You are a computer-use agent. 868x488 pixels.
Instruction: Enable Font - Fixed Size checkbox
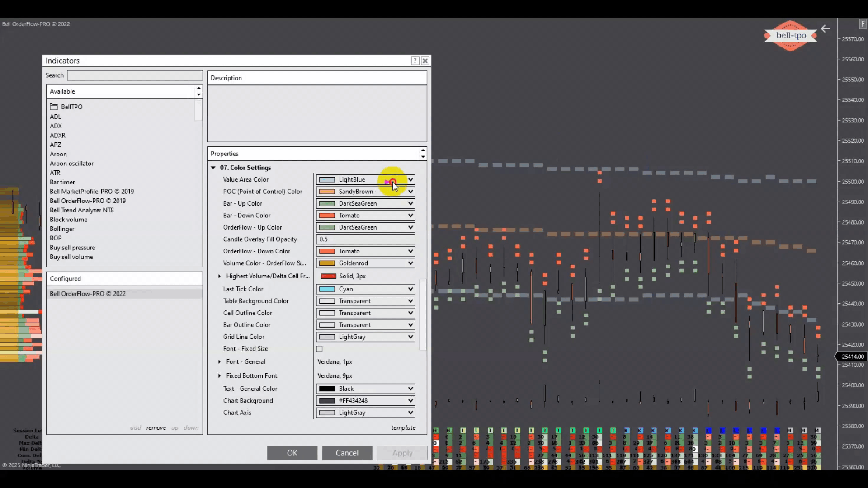320,349
